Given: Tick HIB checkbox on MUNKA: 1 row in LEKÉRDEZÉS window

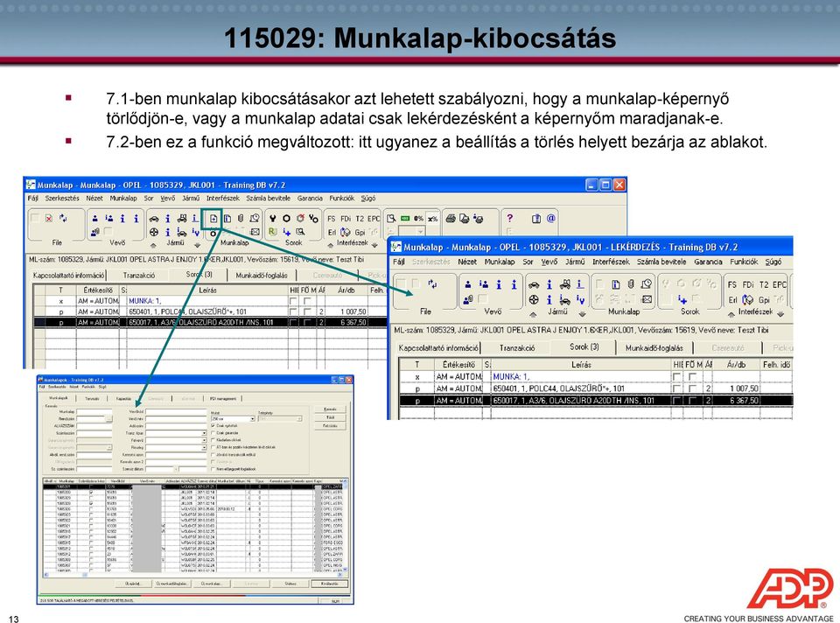Looking at the screenshot, I should [676, 376].
